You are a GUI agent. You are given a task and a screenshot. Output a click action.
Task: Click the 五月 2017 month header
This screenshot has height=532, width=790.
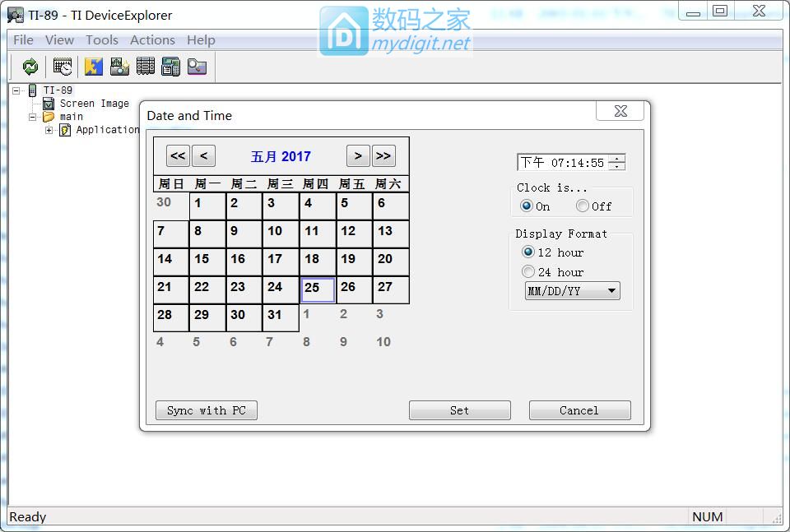(281, 156)
